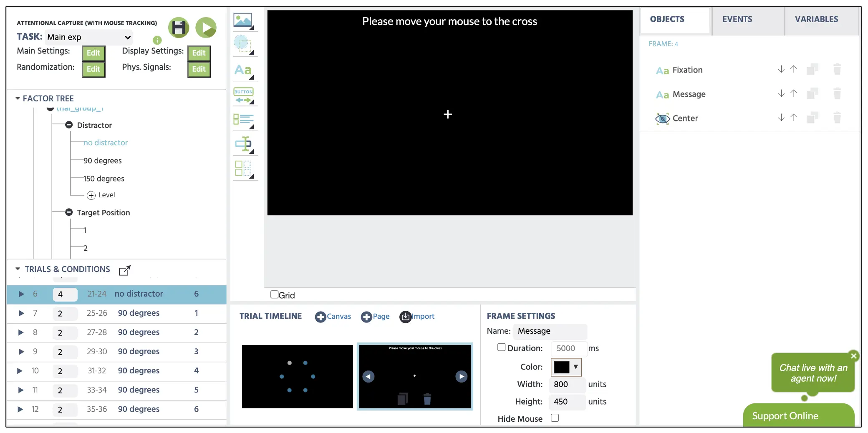Duplicate the Center object
The height and width of the screenshot is (433, 868).
(x=812, y=118)
